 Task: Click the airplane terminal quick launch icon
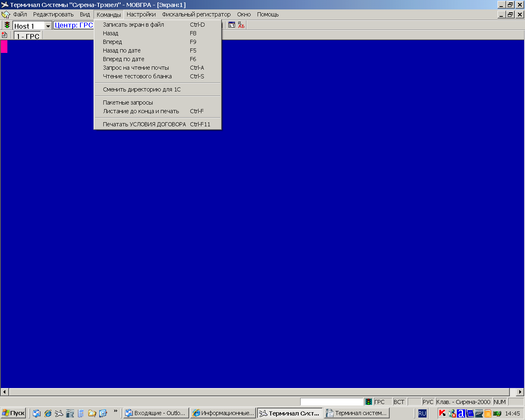click(59, 413)
